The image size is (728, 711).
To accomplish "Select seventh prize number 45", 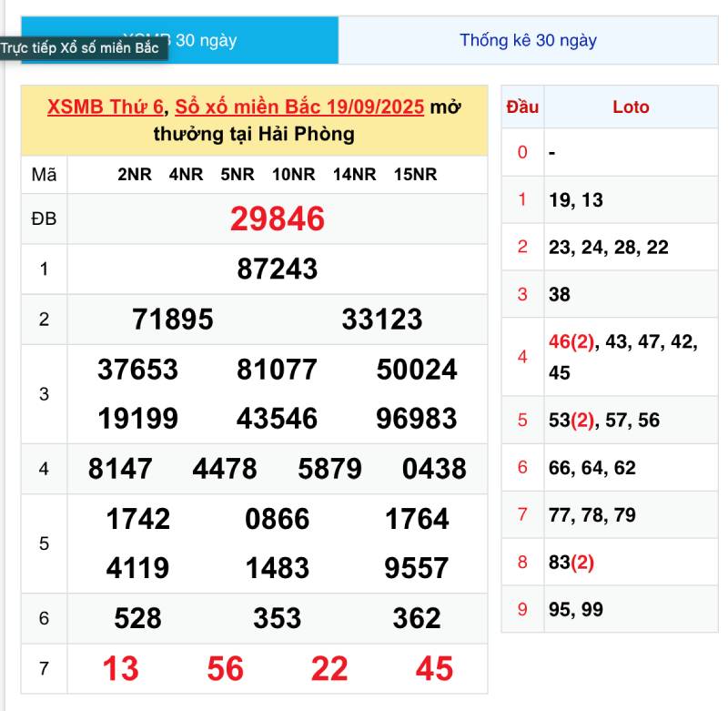I will click(x=434, y=669).
